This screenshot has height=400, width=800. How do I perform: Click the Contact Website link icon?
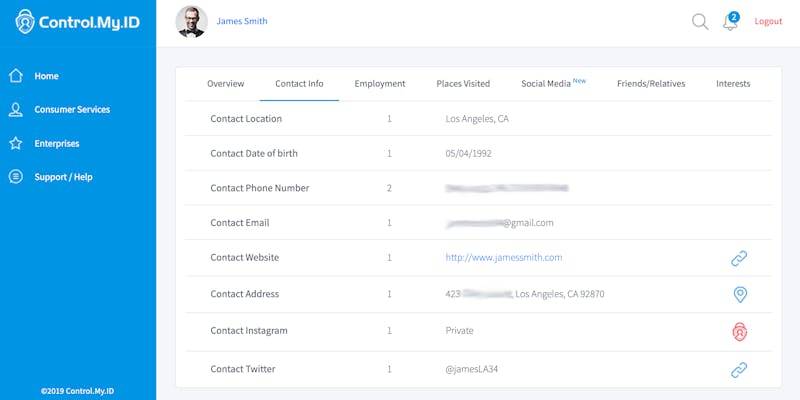[x=739, y=259]
